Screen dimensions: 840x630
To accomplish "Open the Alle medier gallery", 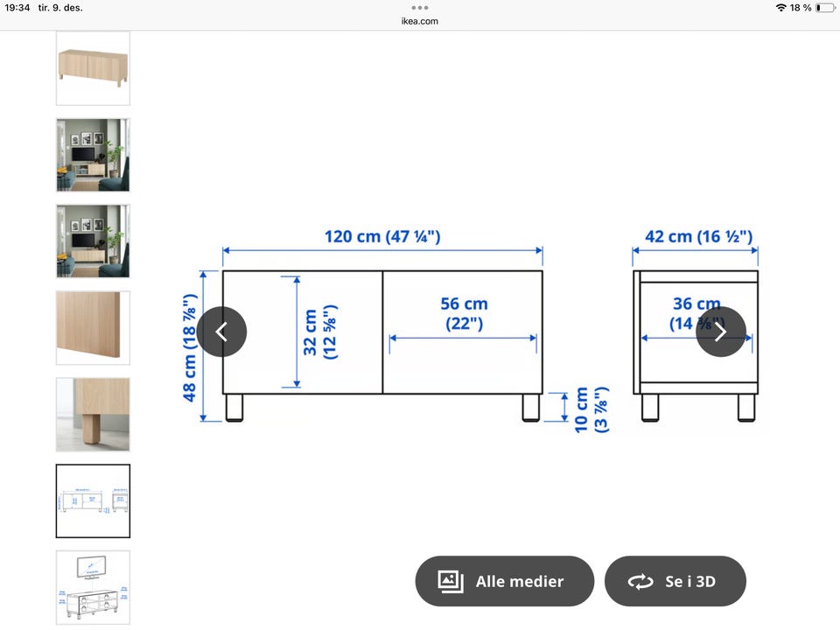I will pos(504,581).
